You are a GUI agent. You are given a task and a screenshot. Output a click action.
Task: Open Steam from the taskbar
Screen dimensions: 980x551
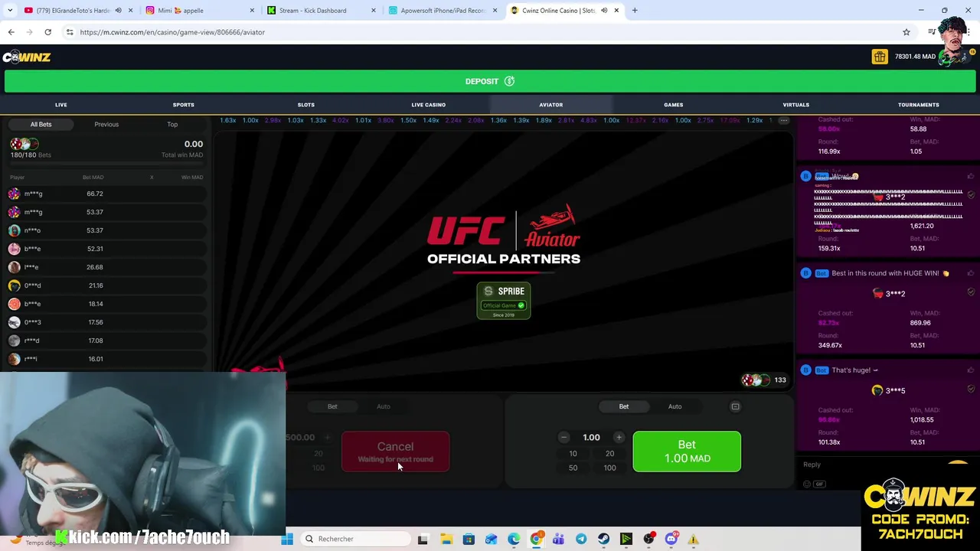pos(603,539)
